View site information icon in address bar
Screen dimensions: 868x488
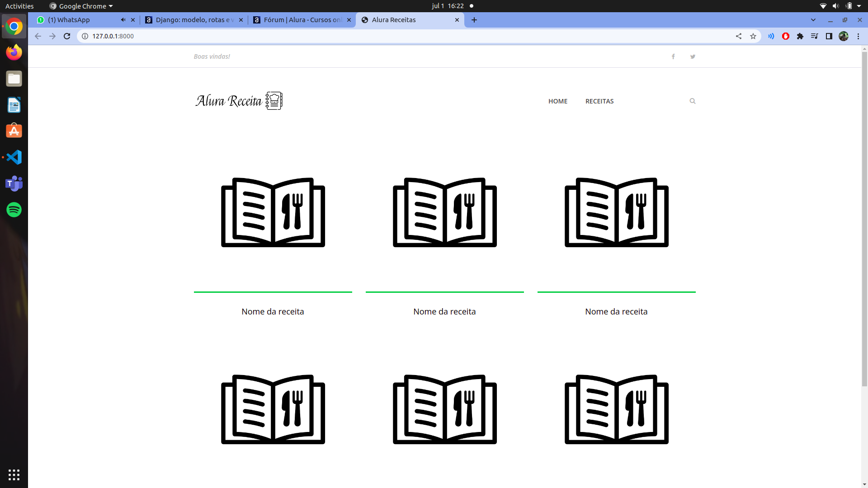(x=85, y=36)
